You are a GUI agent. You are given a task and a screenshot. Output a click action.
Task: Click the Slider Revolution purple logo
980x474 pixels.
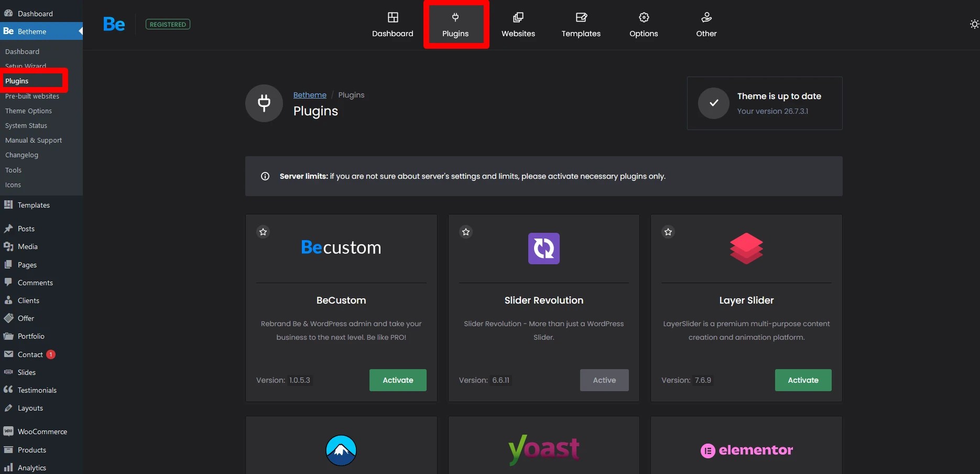click(x=544, y=249)
